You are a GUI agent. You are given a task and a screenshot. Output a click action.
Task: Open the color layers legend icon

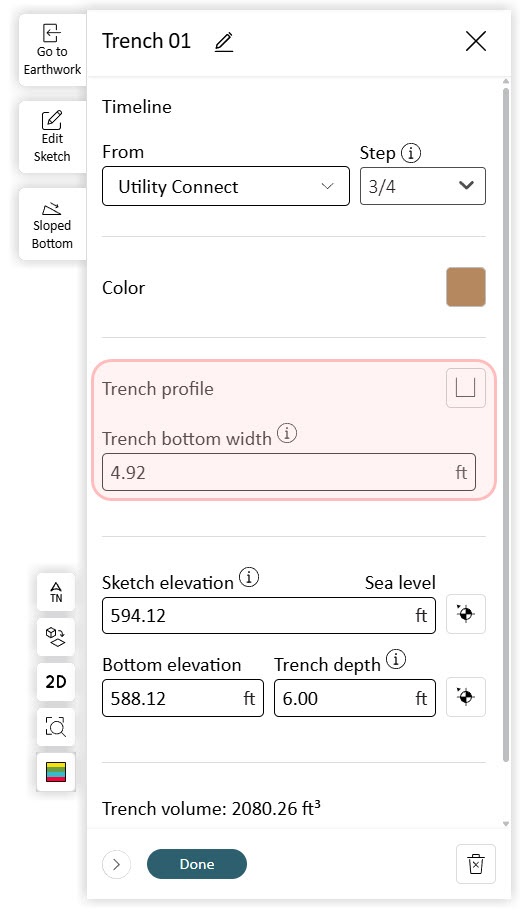[56, 772]
